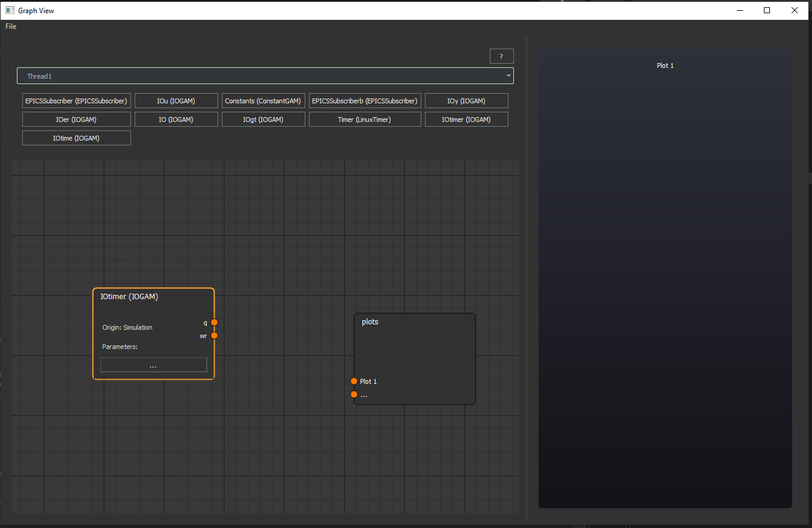The width and height of the screenshot is (812, 528).
Task: Add the Timer (LinuxTimer) block
Action: pyautogui.click(x=365, y=119)
